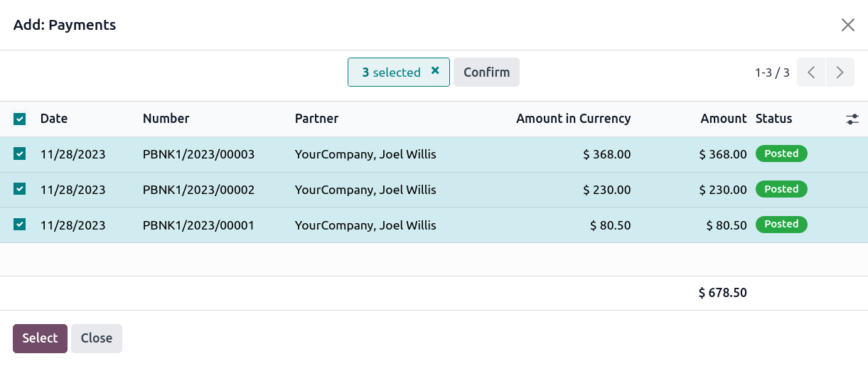Toggle the select-all header checkbox
Screen dimensions: 868x366
coord(20,119)
